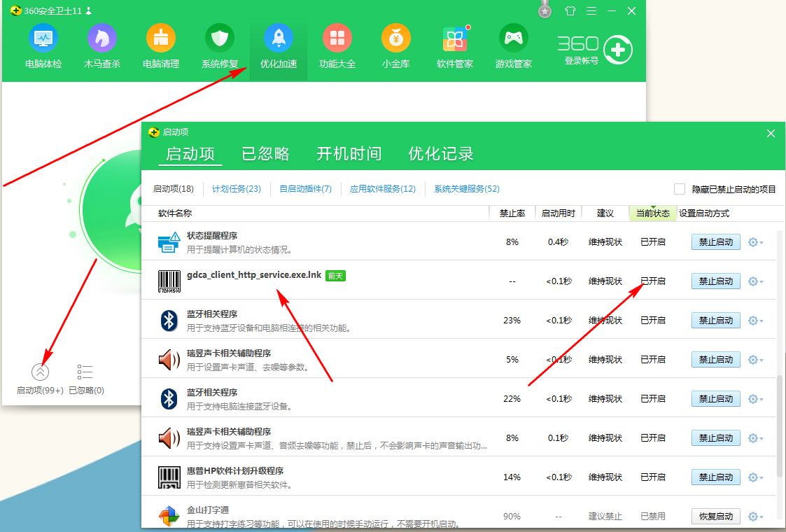Click 已忽略(0) list icon
786x532 pixels.
[x=85, y=372]
